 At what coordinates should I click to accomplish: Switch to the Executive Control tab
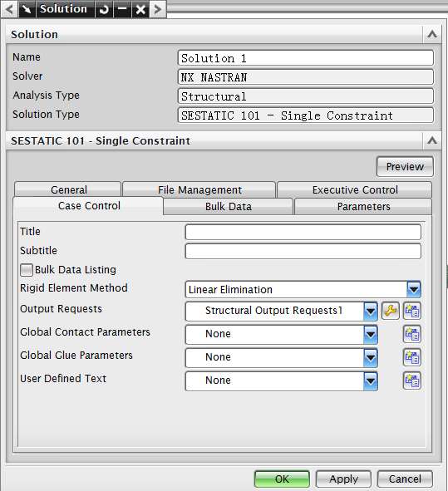click(x=355, y=189)
